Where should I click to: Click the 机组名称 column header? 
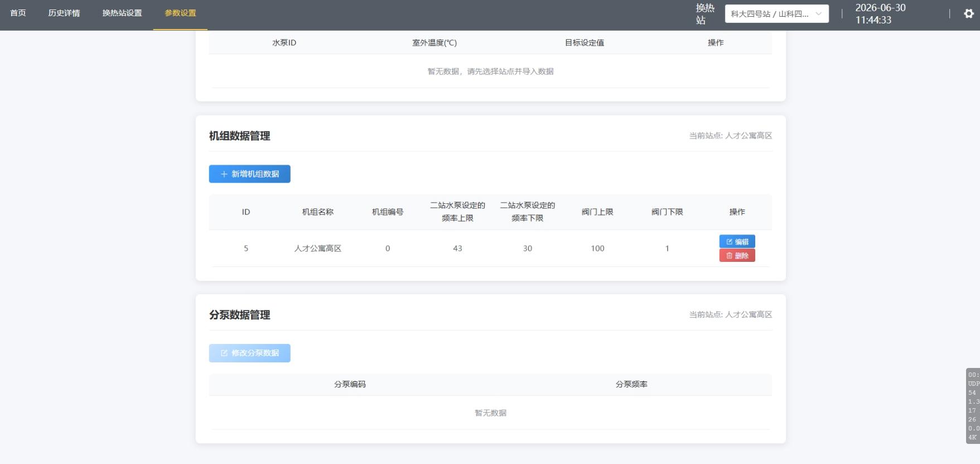(318, 212)
